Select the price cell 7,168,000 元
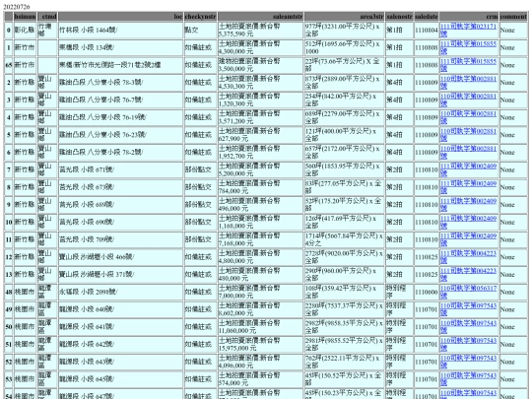Image resolution: width=532 pixels, height=399 pixels. point(260,239)
